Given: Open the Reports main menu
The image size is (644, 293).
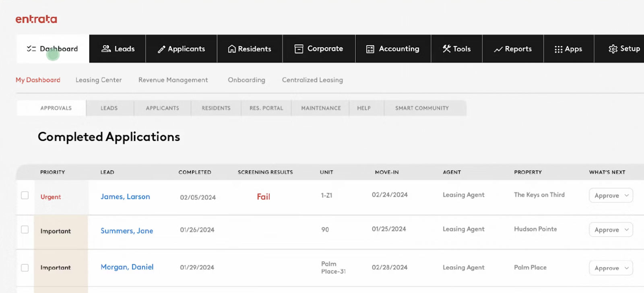Looking at the screenshot, I should [x=513, y=49].
